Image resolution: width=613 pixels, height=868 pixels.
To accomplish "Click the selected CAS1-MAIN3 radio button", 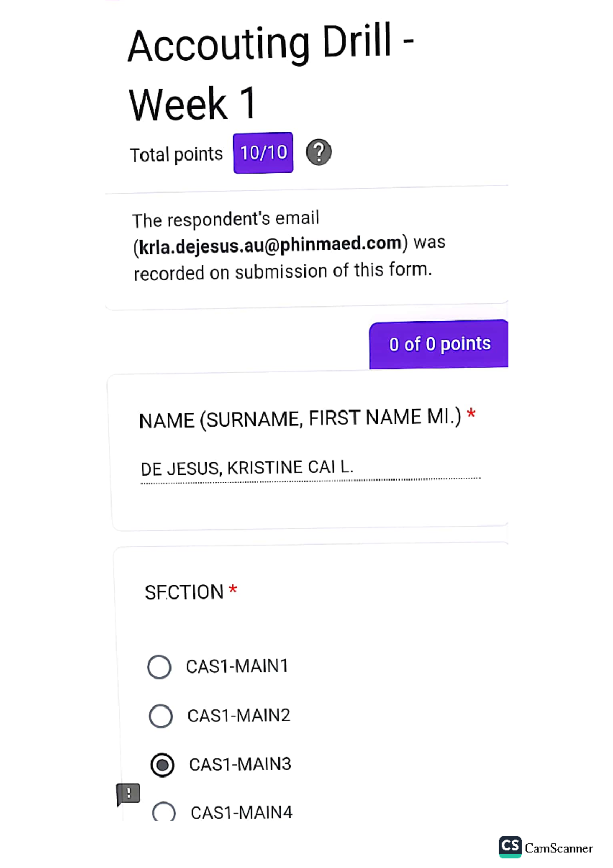I will 162,765.
